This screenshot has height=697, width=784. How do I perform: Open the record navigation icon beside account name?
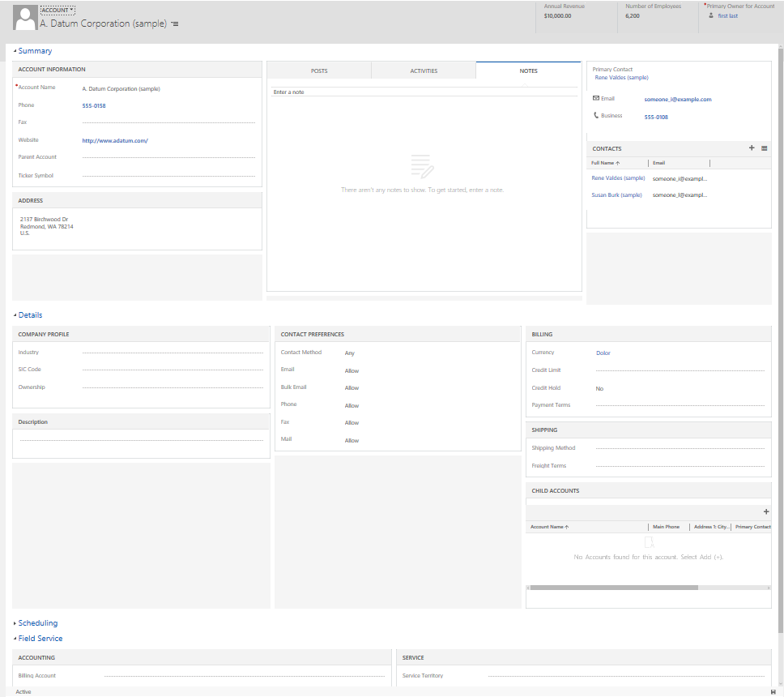[x=175, y=24]
